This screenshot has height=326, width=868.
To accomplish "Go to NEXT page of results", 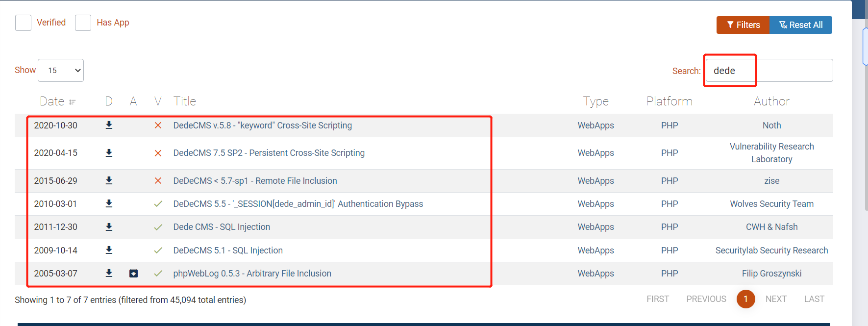I will [776, 299].
